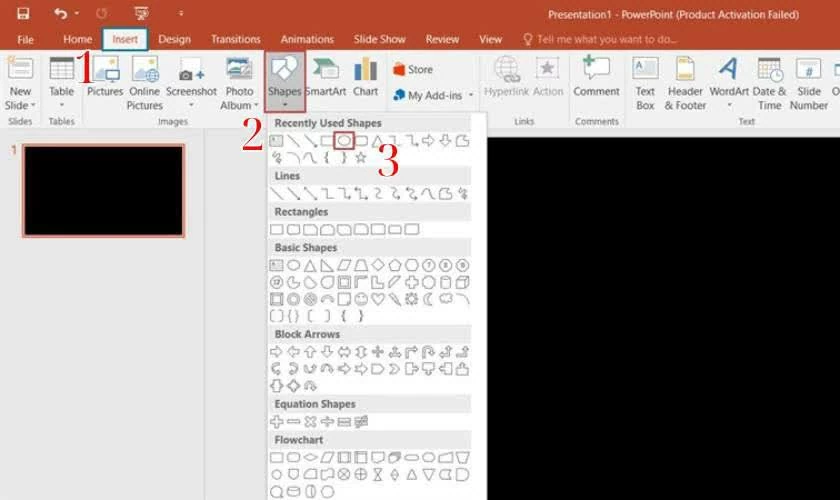
Task: Switch to the Design tab
Action: 174,39
